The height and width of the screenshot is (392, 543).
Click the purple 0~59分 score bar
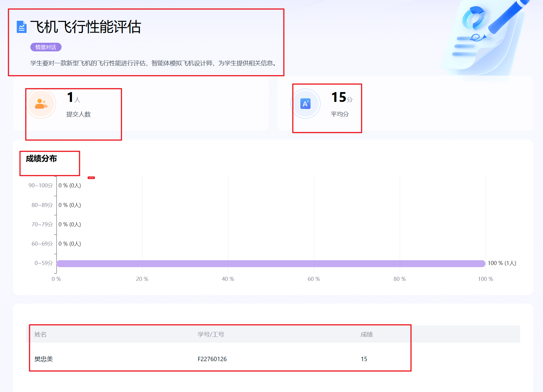271,263
